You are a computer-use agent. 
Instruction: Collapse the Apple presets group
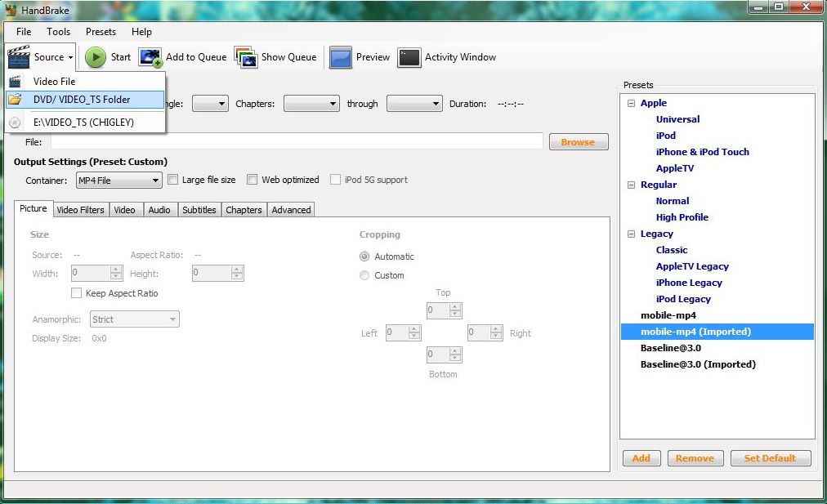click(x=631, y=103)
